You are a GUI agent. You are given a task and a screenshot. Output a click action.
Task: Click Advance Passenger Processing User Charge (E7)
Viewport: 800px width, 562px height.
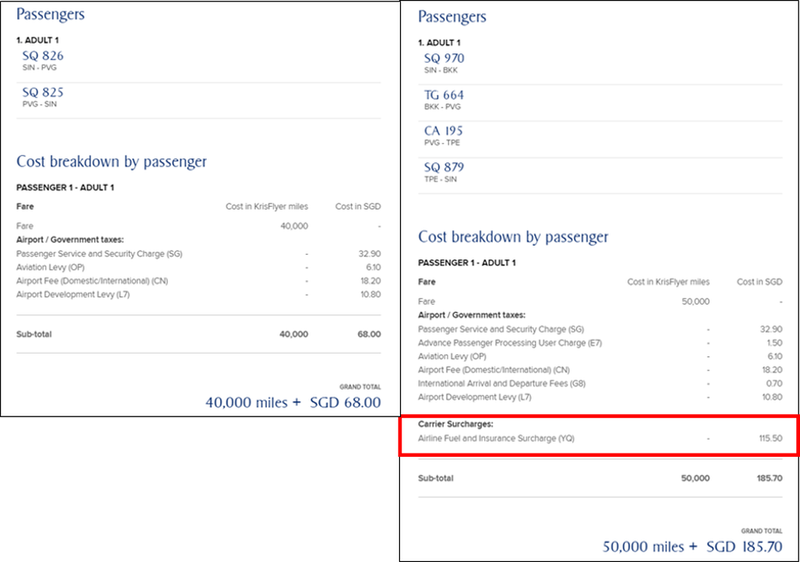coord(510,343)
